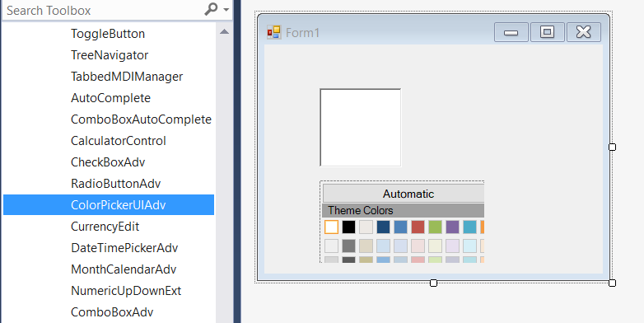This screenshot has width=644, height=323.
Task: Click the toolbox scrollbar up arrow
Action: 224,31
